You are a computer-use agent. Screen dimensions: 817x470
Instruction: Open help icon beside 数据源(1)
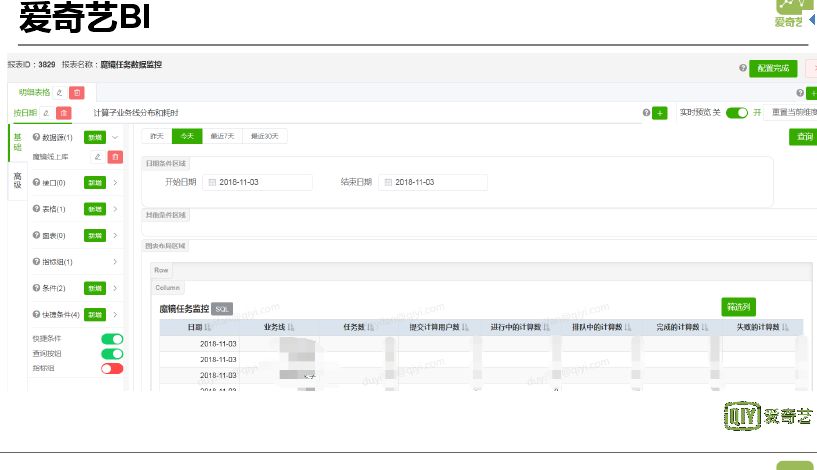(36, 137)
